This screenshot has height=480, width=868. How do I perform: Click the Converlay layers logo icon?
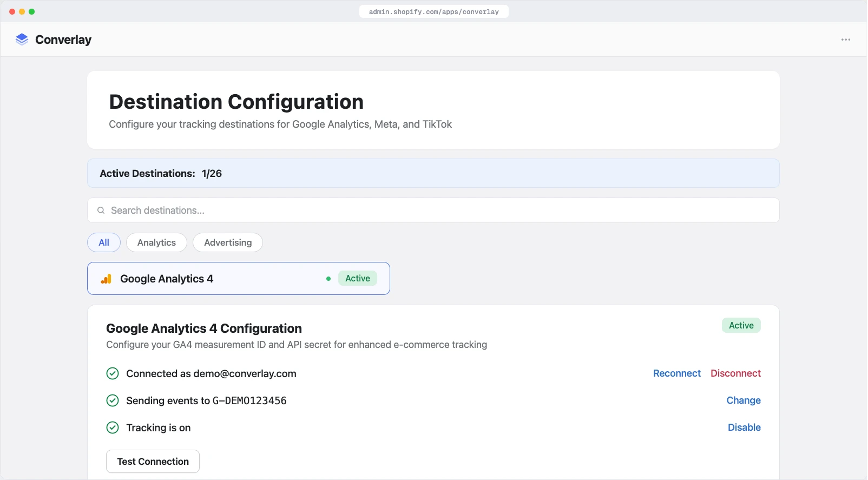(22, 39)
